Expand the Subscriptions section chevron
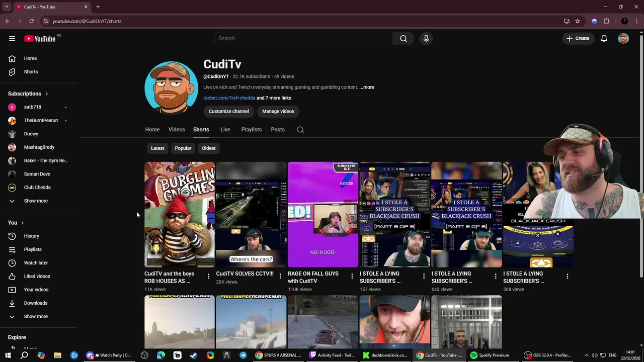This screenshot has height=362, width=644. click(47, 94)
